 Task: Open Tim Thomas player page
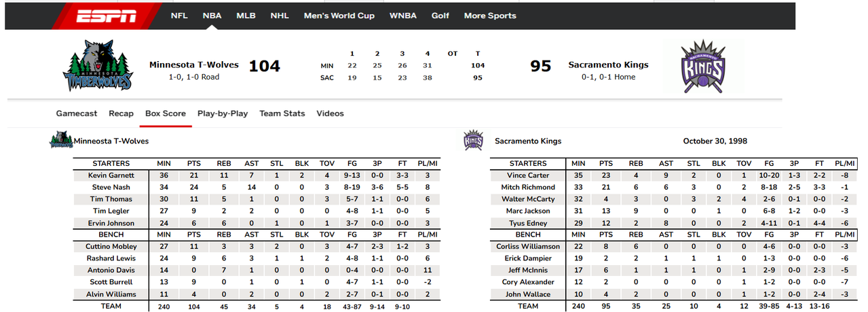click(x=112, y=199)
